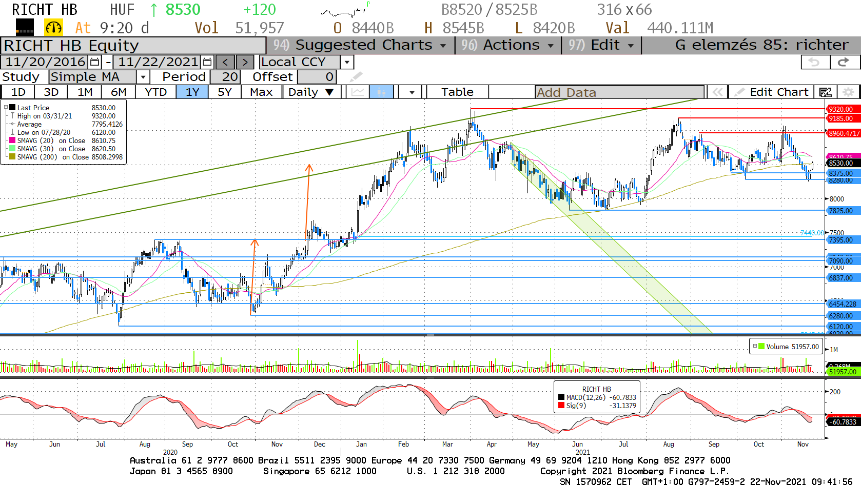Click the Edit Chart button

point(771,92)
